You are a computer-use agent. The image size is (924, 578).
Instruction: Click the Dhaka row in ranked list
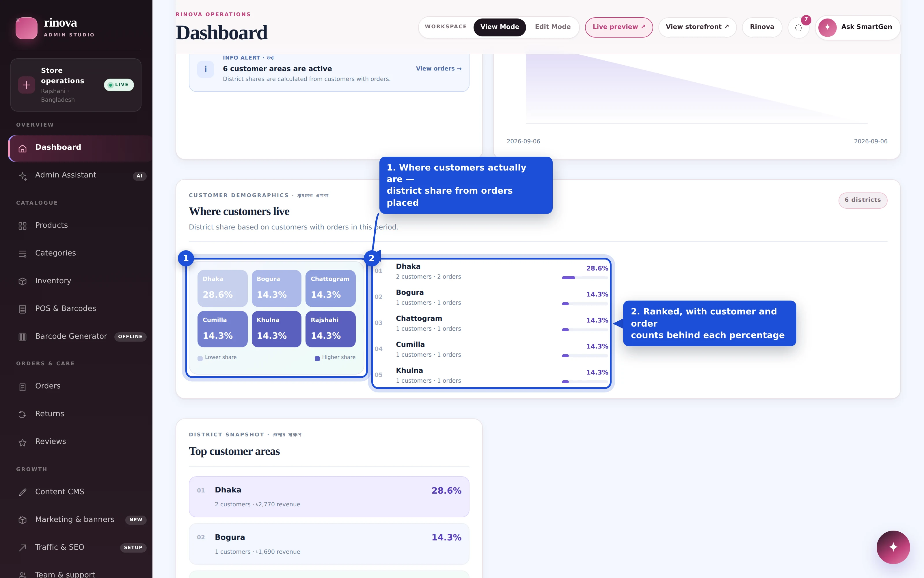[491, 271]
